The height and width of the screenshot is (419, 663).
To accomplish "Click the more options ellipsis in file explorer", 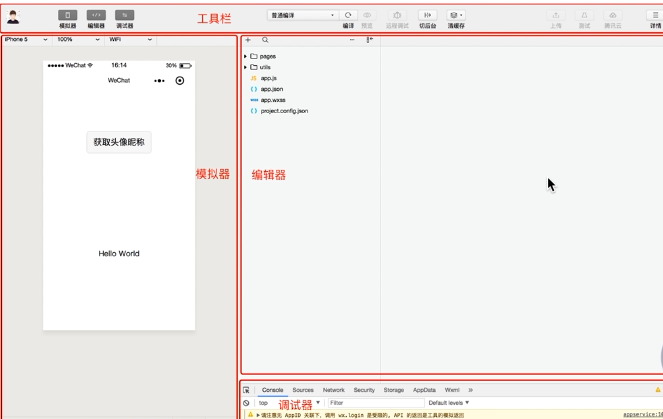I will 352,40.
